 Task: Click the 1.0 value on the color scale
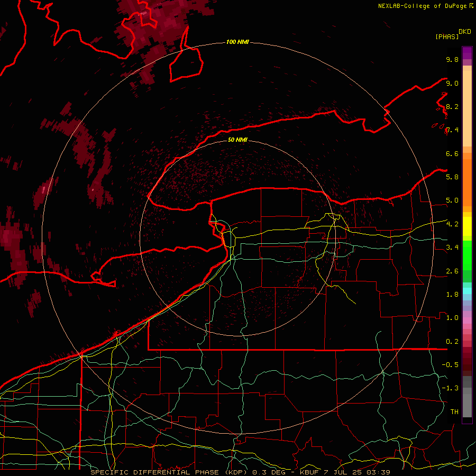(x=452, y=318)
